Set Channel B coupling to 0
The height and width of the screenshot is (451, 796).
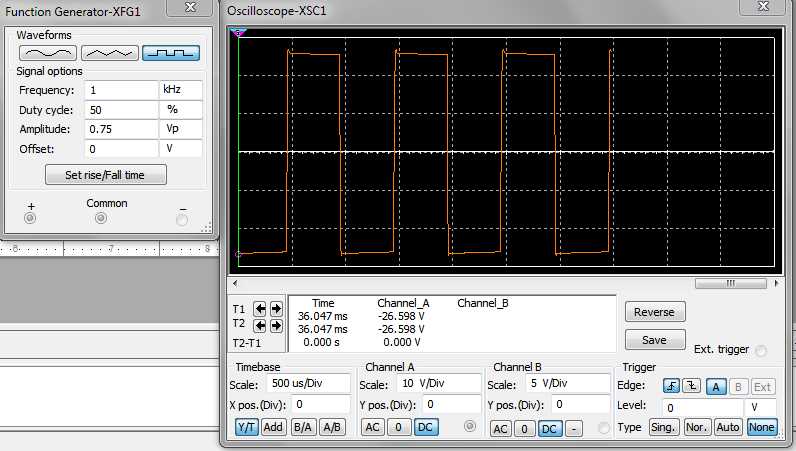click(524, 429)
